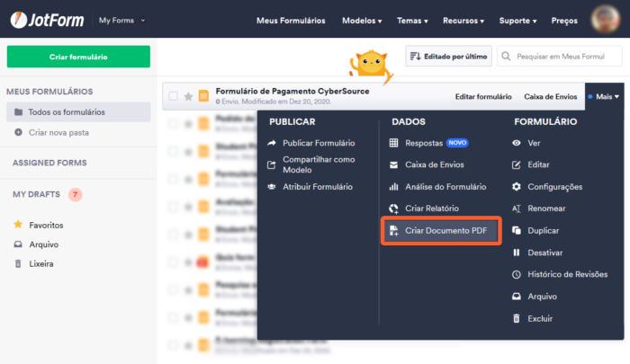The width and height of the screenshot is (630, 364).
Task: Click the JotForm logo
Action: (x=47, y=20)
